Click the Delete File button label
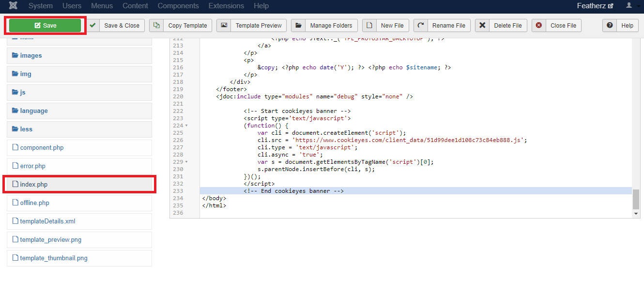This screenshot has width=644, height=283. [508, 26]
